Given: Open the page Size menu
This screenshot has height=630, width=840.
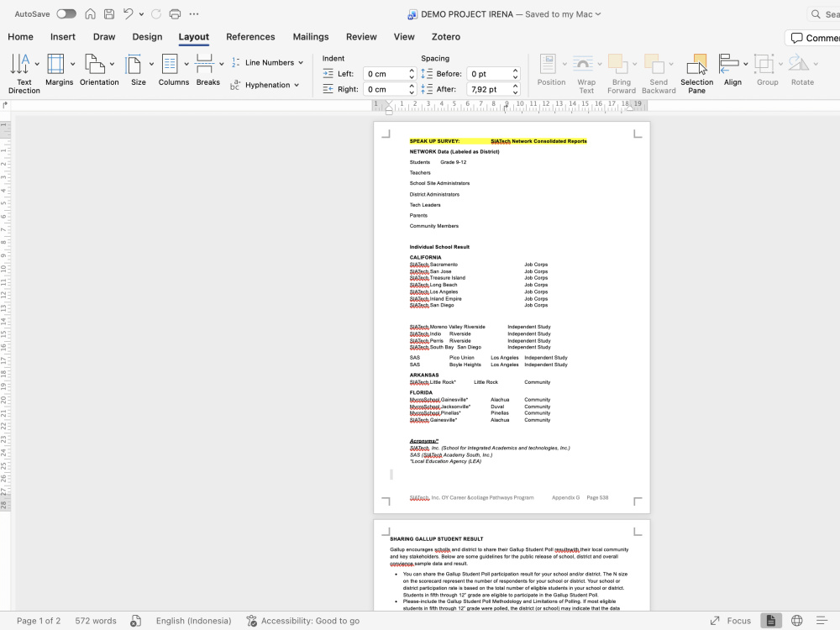Looking at the screenshot, I should (139, 70).
